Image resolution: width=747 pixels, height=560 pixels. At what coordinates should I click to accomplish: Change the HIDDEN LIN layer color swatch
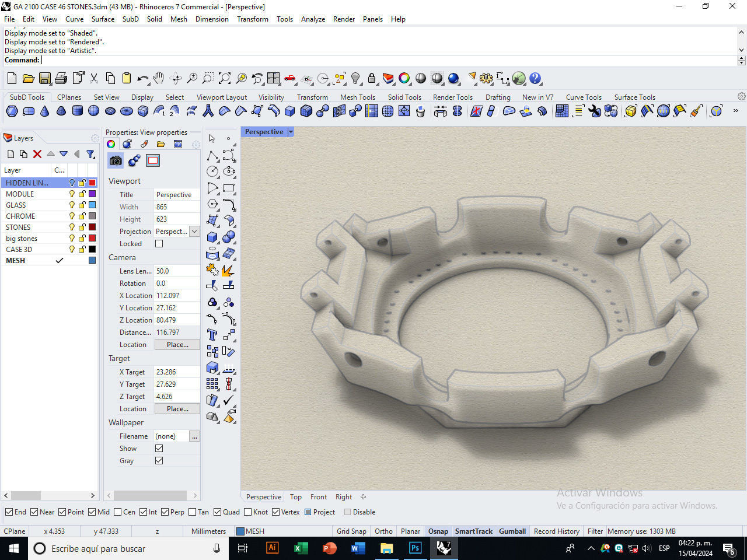[x=92, y=183]
